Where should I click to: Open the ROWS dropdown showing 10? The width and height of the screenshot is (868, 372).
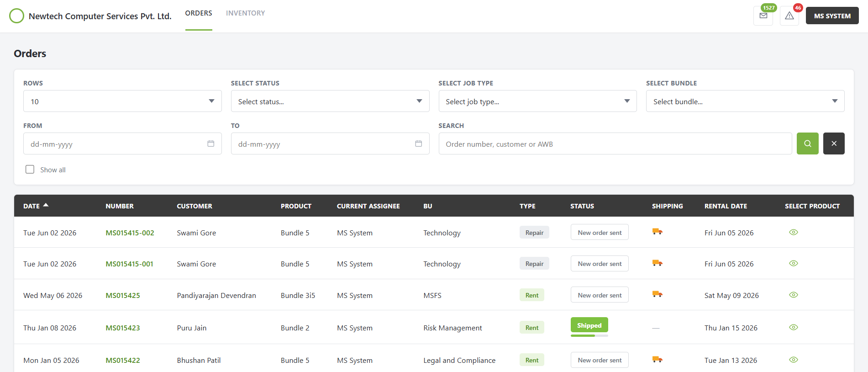(x=122, y=101)
